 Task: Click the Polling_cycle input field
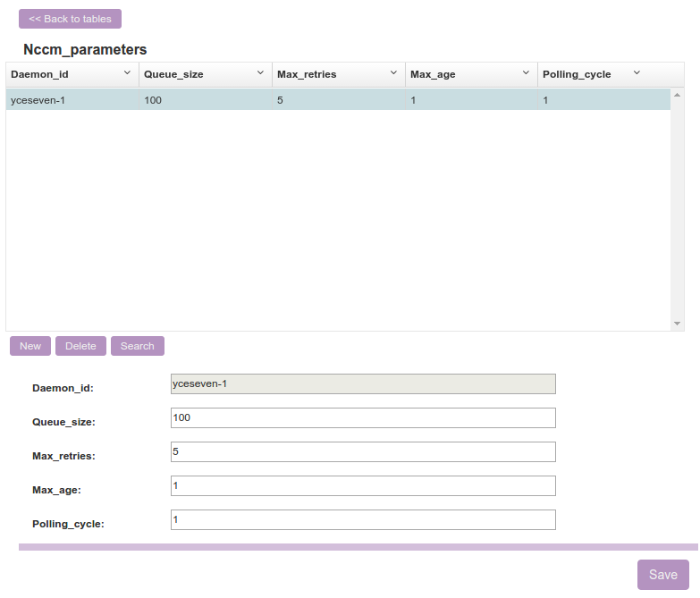[362, 520]
